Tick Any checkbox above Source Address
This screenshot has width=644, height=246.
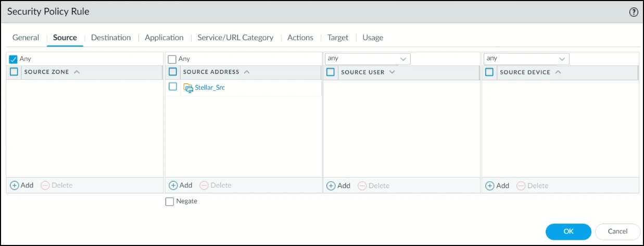click(172, 59)
